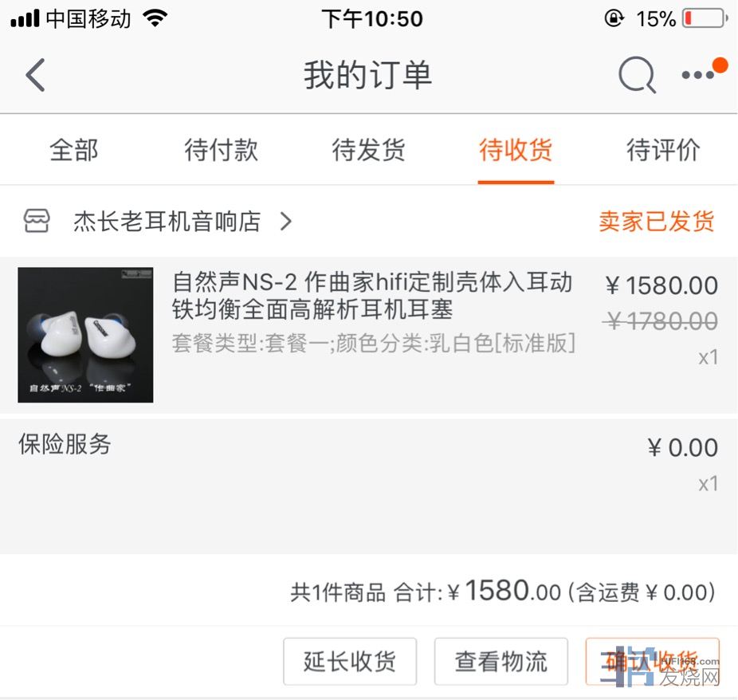Viewport: 738px width, 700px height.
Task: Switch to the 待付款 tab
Action: click(222, 150)
